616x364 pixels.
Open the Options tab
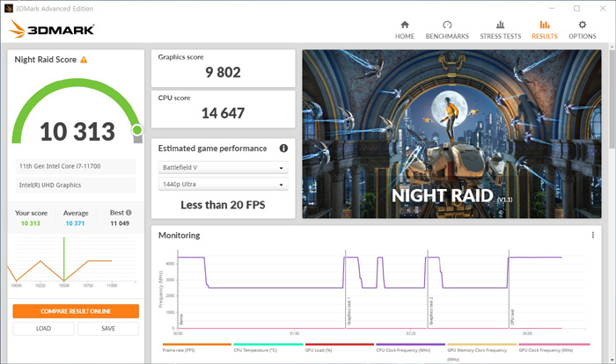tap(583, 30)
